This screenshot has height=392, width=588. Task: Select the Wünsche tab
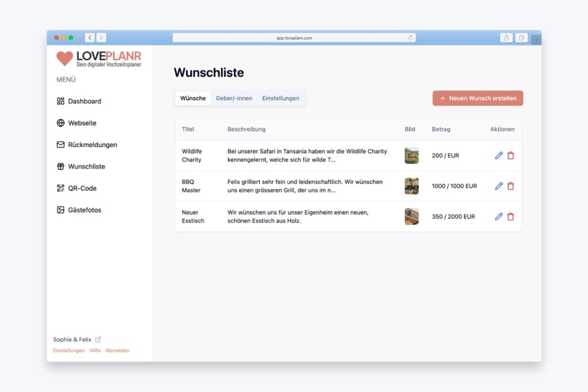[193, 98]
